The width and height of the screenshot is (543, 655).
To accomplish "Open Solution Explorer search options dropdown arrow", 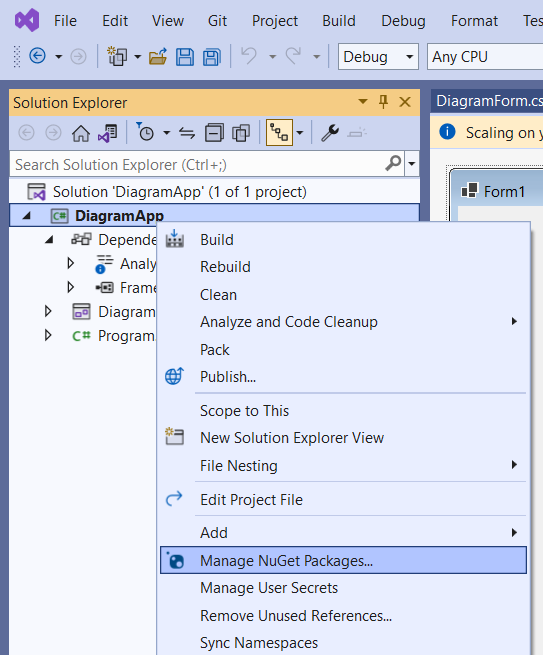I will pyautogui.click(x=412, y=164).
